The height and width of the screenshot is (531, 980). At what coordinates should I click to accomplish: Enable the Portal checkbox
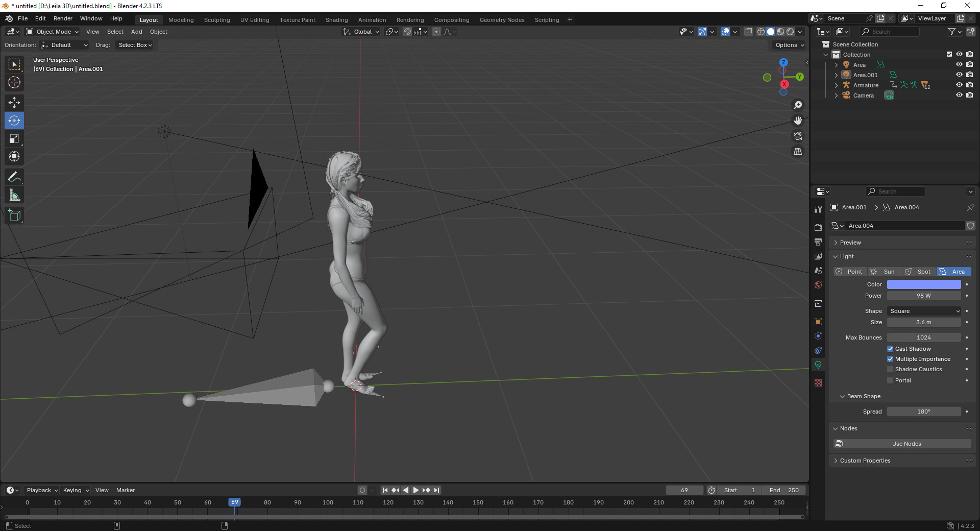(890, 380)
